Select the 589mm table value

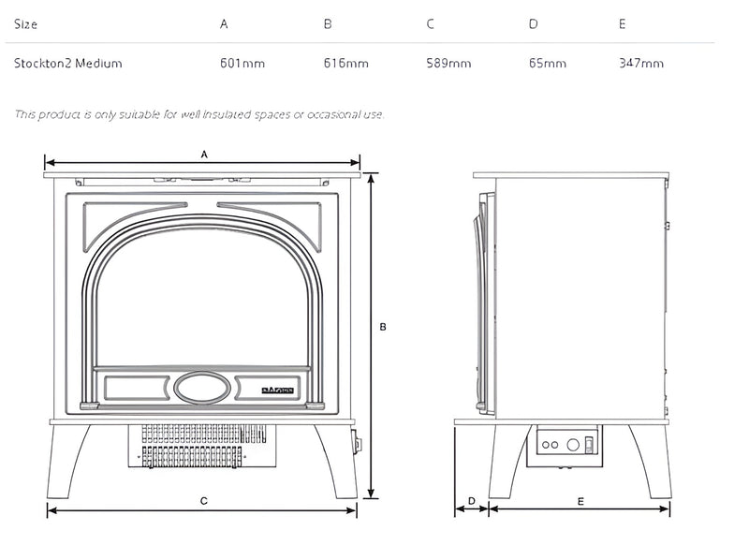click(448, 64)
